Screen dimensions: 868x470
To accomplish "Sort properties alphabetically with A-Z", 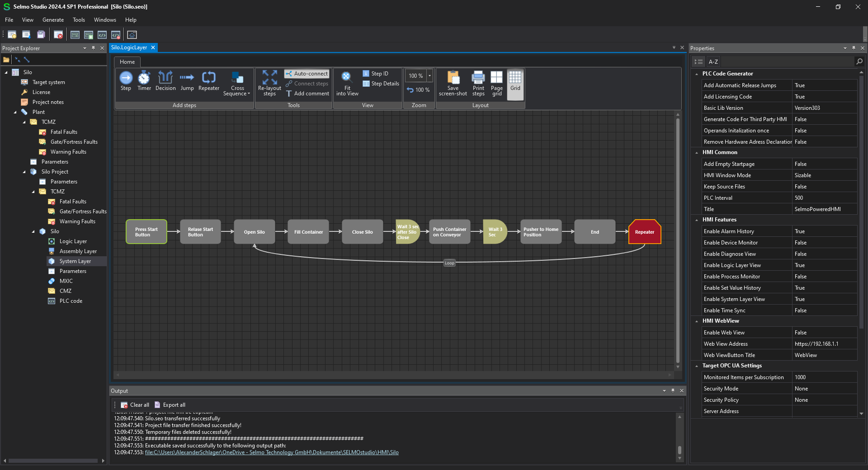I will click(x=713, y=61).
